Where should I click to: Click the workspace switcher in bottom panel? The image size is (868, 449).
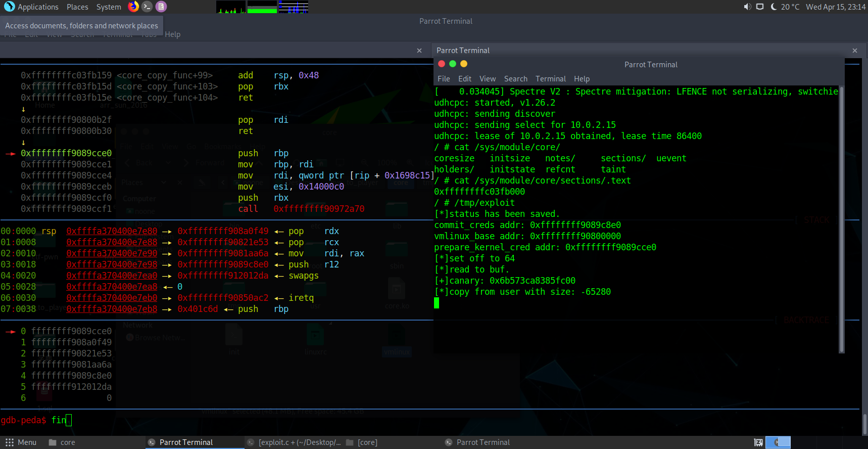pos(778,442)
